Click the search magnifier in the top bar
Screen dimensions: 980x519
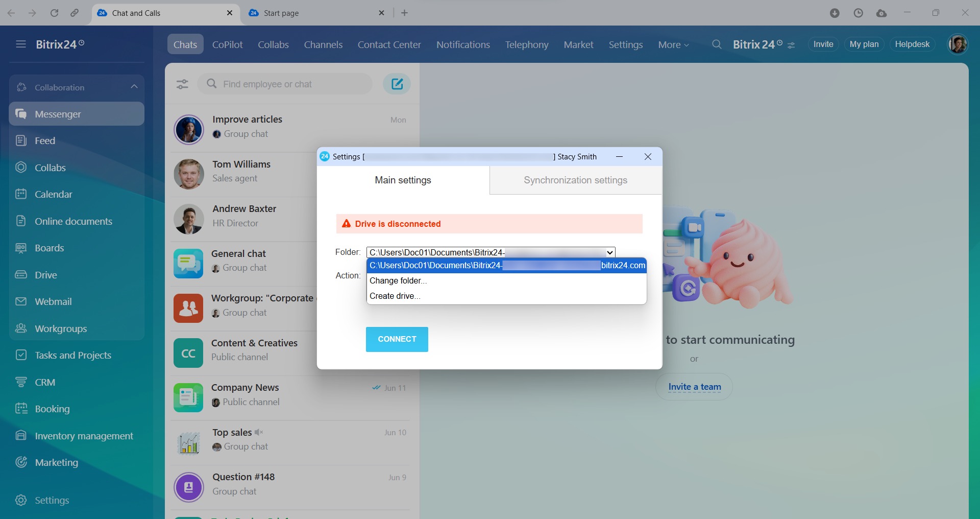pos(717,44)
